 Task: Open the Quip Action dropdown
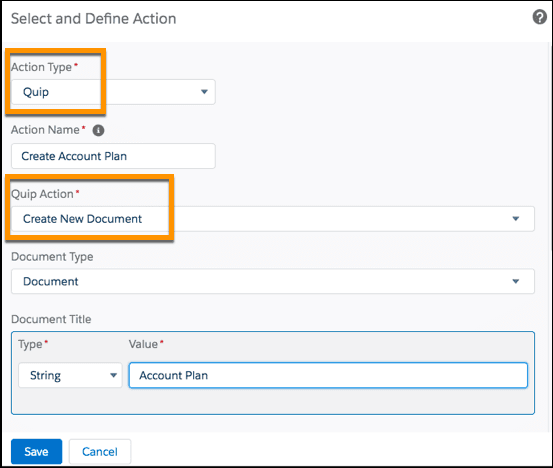coord(273,219)
